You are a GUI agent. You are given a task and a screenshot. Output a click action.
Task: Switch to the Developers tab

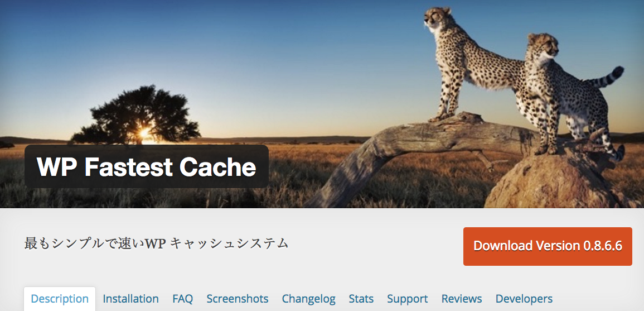pos(524,299)
